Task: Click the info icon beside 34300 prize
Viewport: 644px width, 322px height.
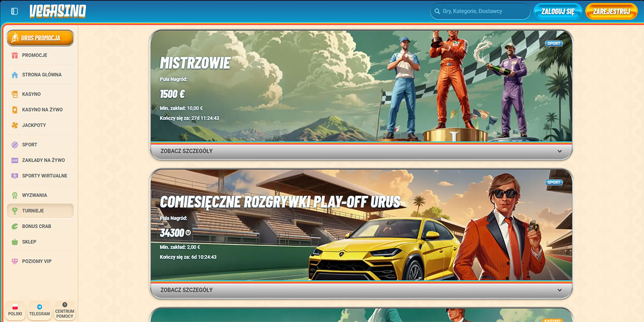Action: click(x=188, y=232)
